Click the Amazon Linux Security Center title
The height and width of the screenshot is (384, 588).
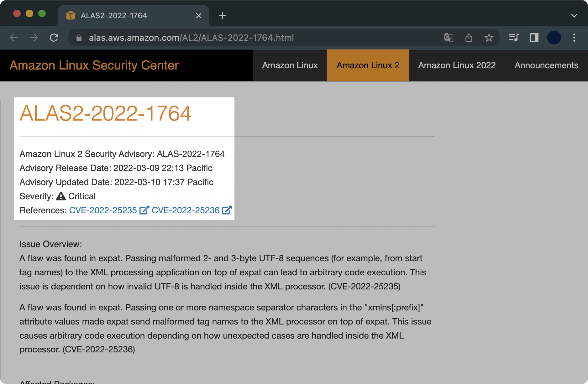(x=94, y=65)
